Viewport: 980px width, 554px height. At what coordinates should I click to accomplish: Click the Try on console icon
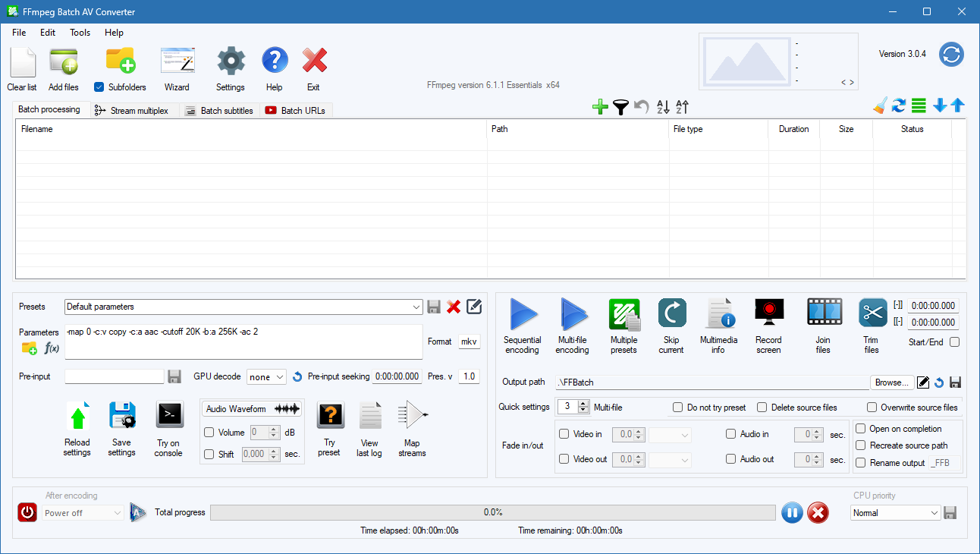[x=169, y=415]
